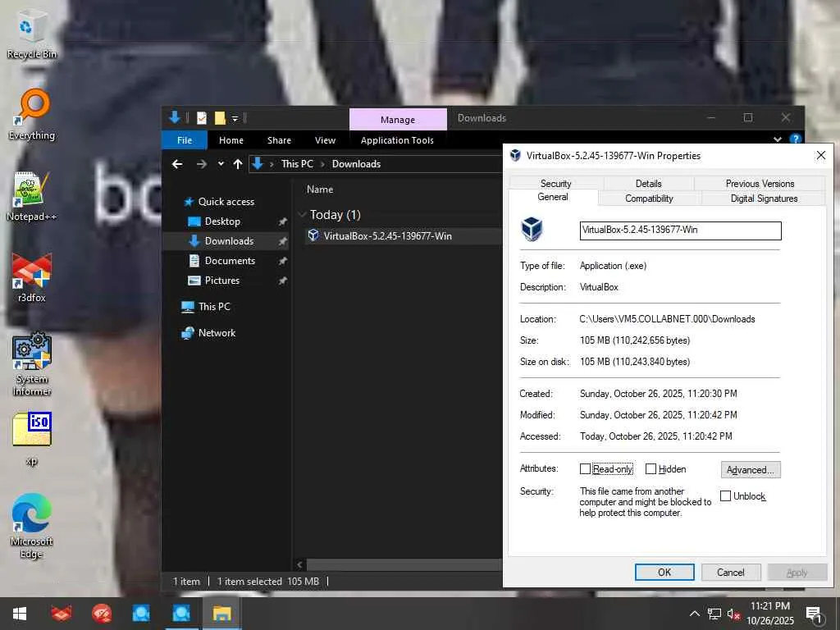The height and width of the screenshot is (630, 840).
Task: Open the Share ribbon tab
Action: pos(279,139)
